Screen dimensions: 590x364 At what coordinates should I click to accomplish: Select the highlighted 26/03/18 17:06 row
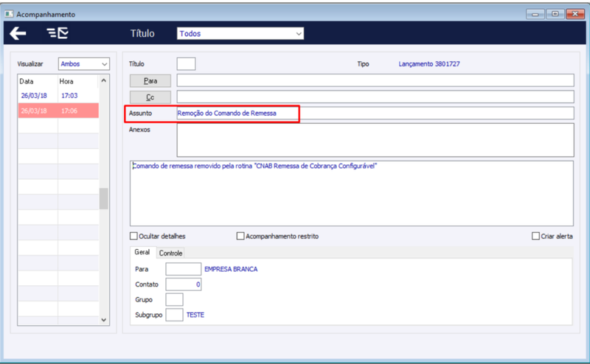(58, 111)
